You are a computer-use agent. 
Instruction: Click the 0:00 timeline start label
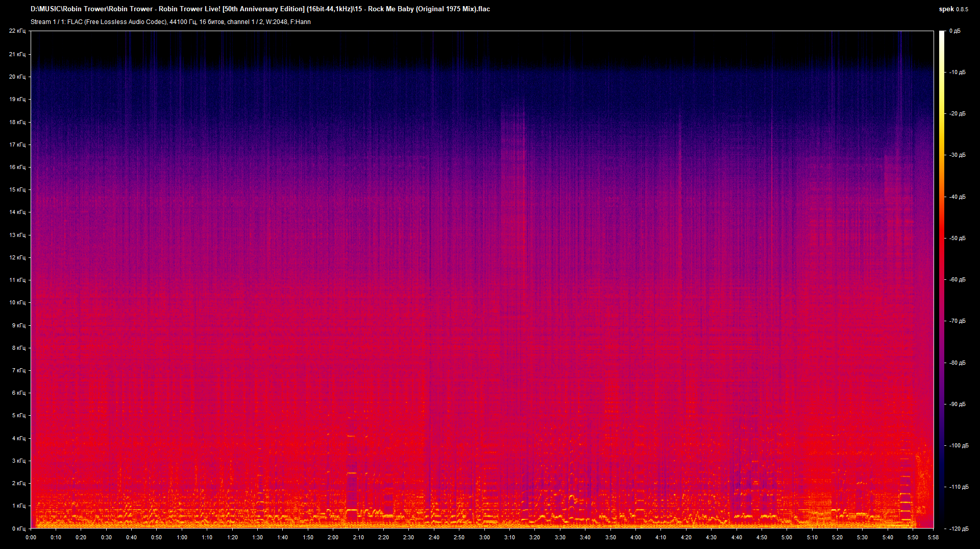[x=31, y=537]
